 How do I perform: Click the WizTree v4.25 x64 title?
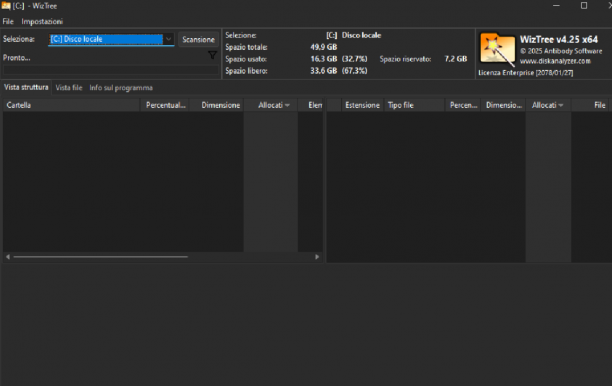(559, 40)
